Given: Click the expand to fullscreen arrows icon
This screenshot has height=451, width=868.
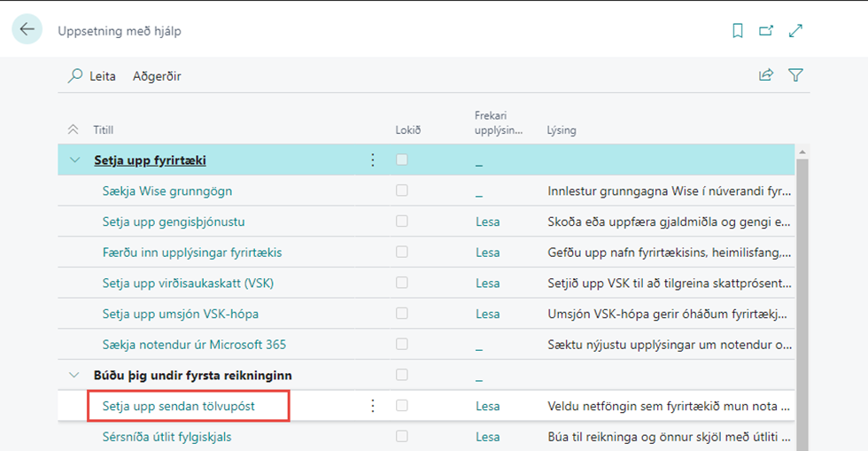Looking at the screenshot, I should click(795, 30).
